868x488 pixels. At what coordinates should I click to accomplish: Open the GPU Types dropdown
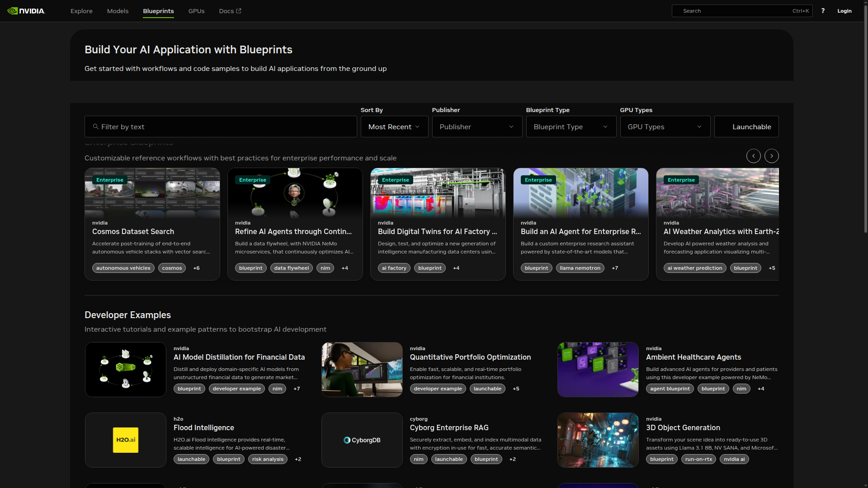click(665, 127)
